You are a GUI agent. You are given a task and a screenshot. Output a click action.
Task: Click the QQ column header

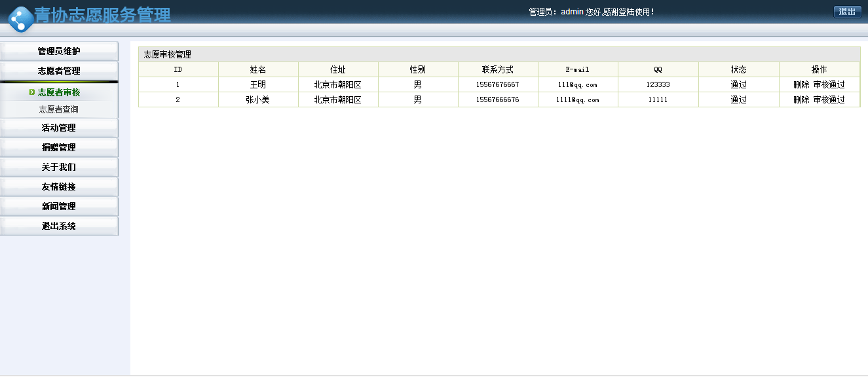(658, 69)
